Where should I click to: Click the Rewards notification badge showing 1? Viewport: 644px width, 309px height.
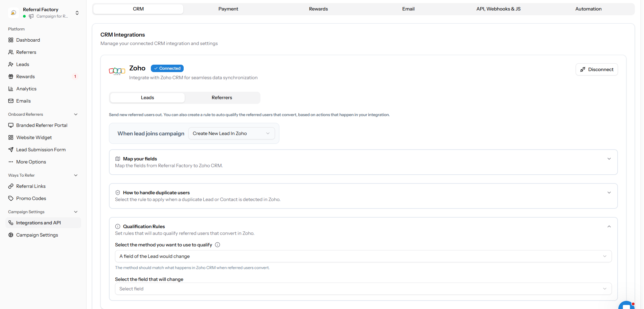75,76
